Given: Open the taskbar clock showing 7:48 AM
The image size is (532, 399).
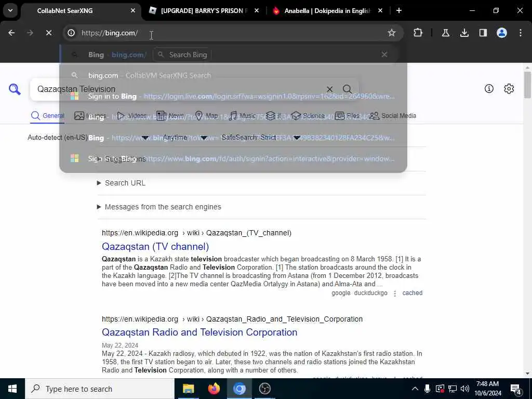Looking at the screenshot, I should [x=487, y=389].
